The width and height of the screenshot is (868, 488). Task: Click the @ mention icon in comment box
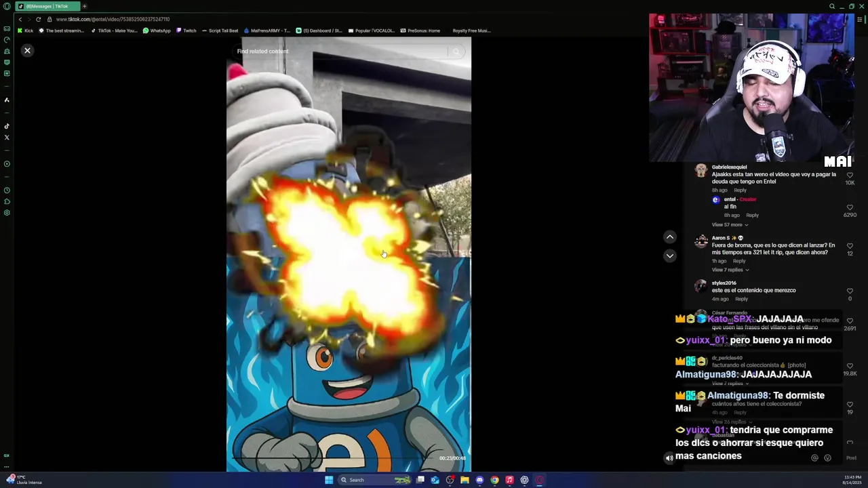pos(814,458)
